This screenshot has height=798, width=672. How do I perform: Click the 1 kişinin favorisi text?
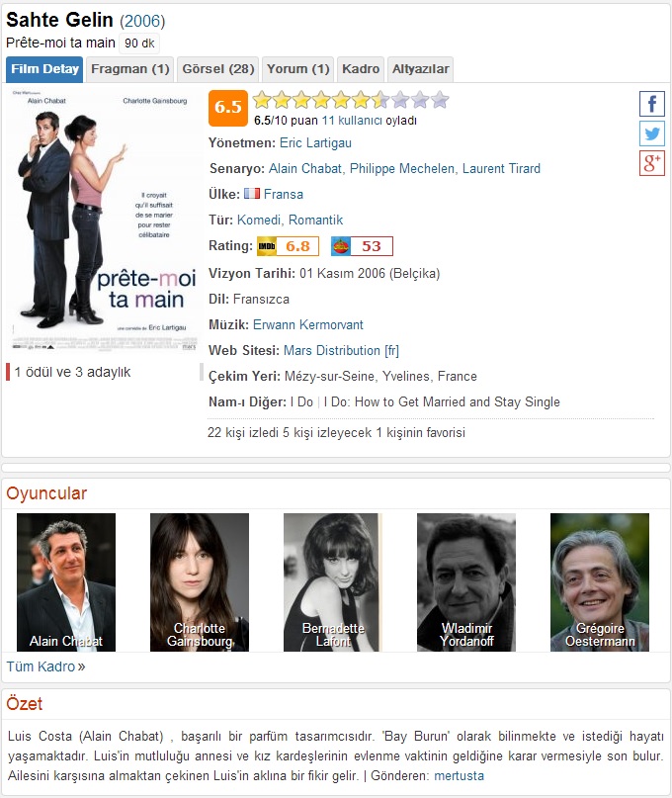pyautogui.click(x=421, y=432)
